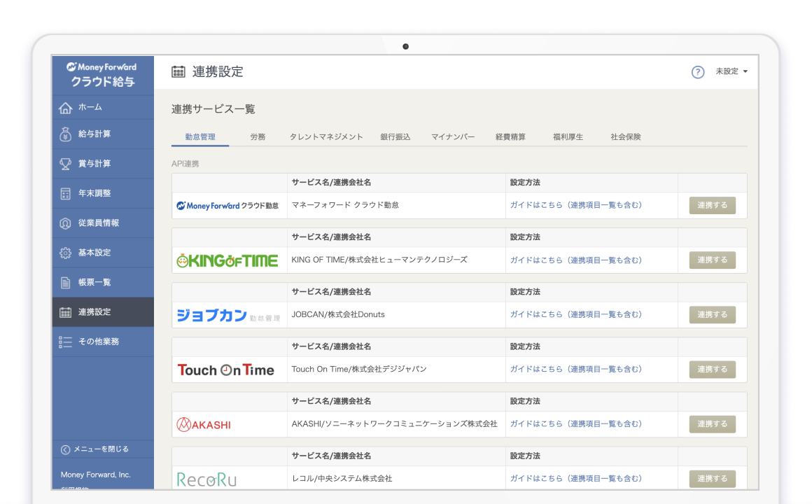Screen dimensions: 812x504
Task: Open the guide link for レコル
Action: (576, 479)
